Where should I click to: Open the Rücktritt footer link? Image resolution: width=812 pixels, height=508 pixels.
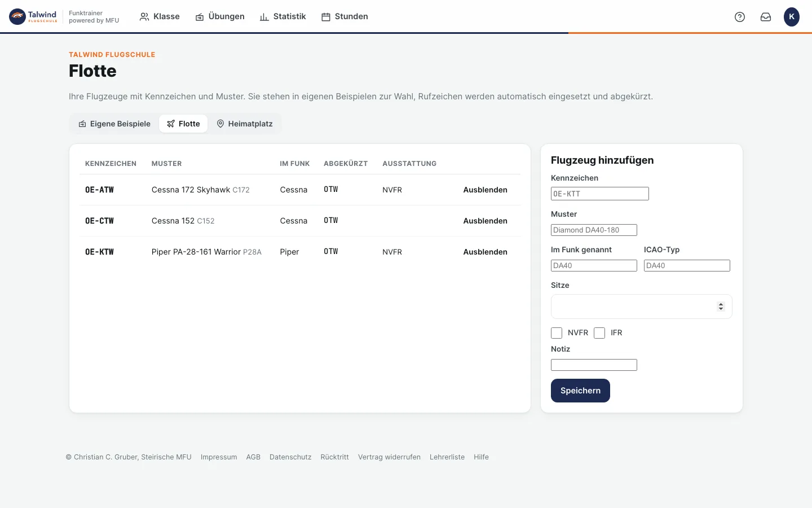(x=334, y=457)
